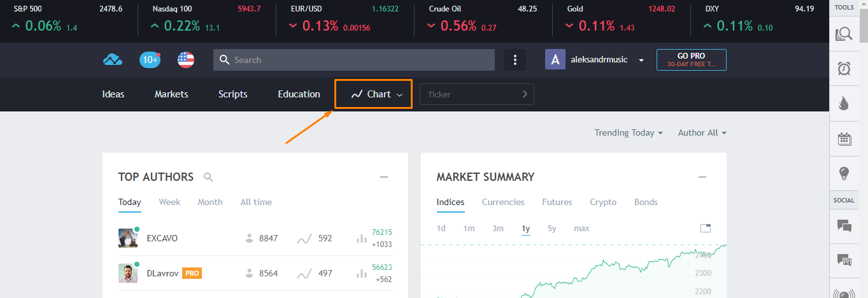Open the flame hotlist panel

pos(844,104)
